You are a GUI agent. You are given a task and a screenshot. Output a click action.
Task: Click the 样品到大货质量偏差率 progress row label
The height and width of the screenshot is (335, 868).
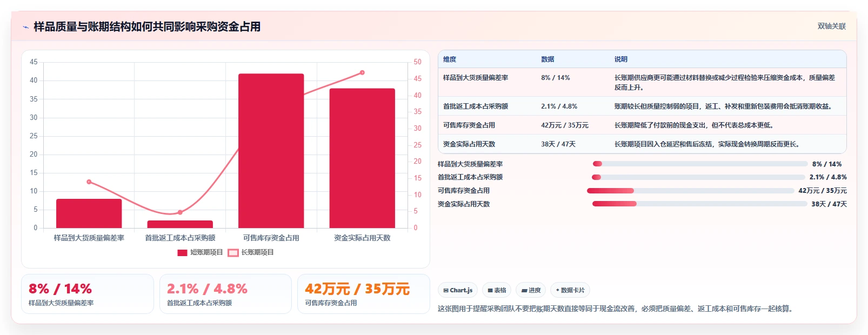pos(470,164)
